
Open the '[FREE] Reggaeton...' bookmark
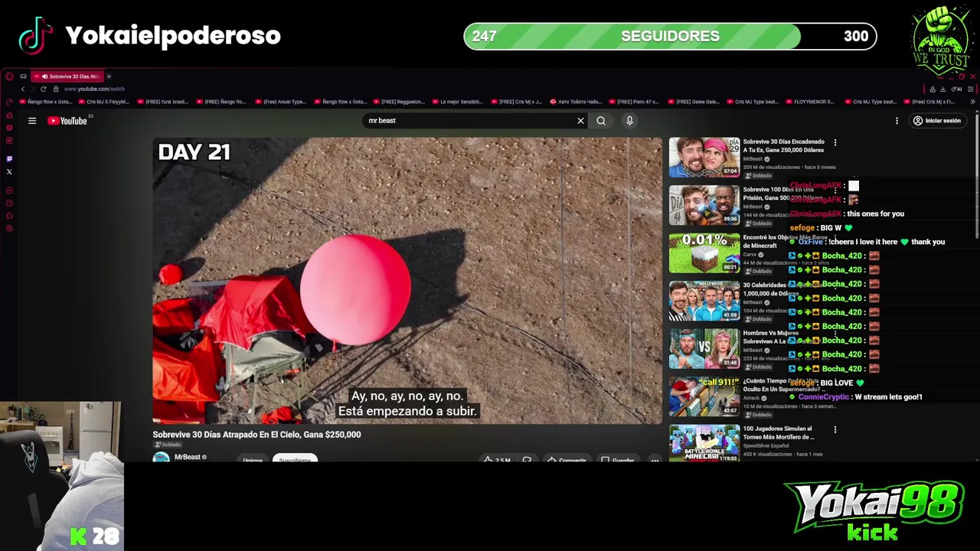(x=398, y=102)
